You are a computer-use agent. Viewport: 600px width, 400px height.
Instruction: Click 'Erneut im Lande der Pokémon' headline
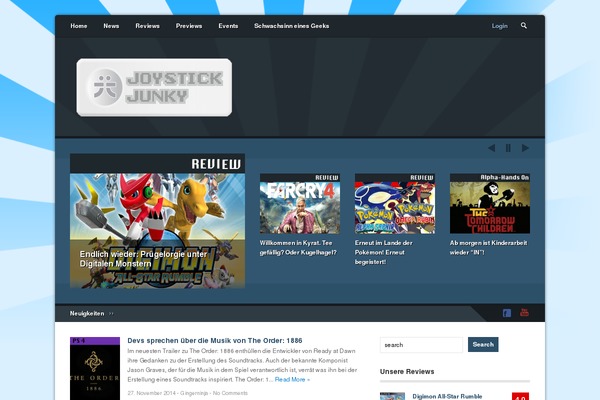[x=383, y=252]
